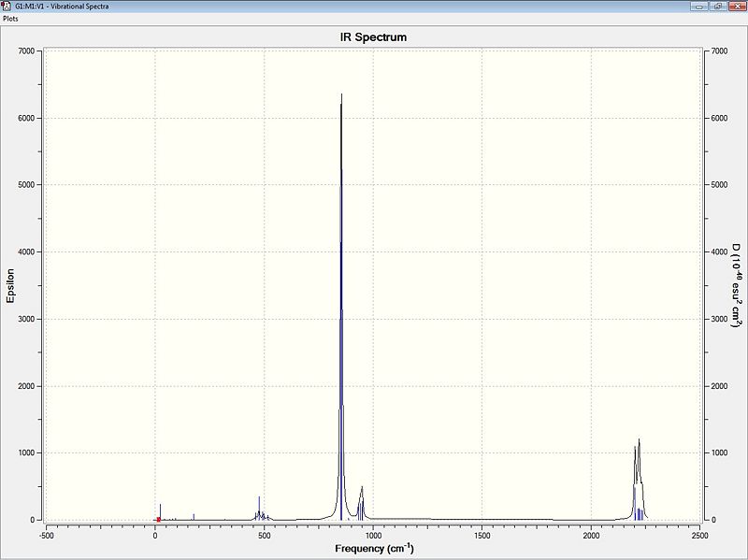Click the blue line near 180 cm-1

(x=194, y=517)
